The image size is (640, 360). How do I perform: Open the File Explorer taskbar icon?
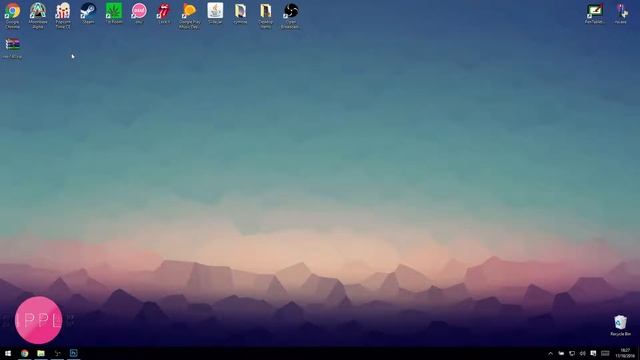coord(41,353)
